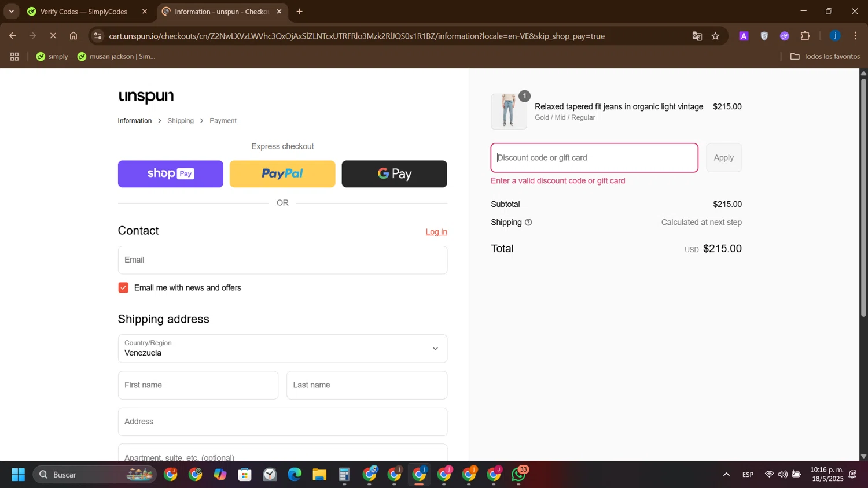Close the unspun Checkout tab
The image size is (868, 488).
279,12
